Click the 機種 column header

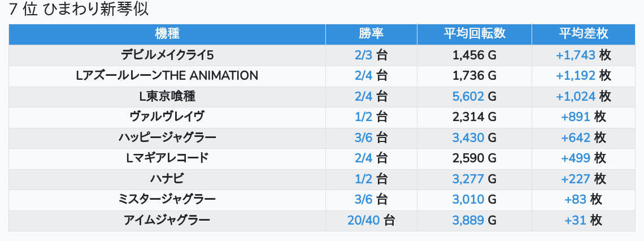[167, 34]
